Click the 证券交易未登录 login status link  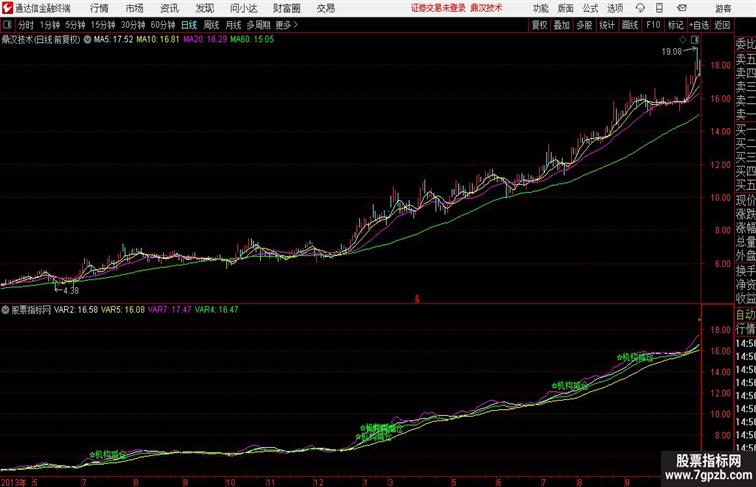click(439, 8)
